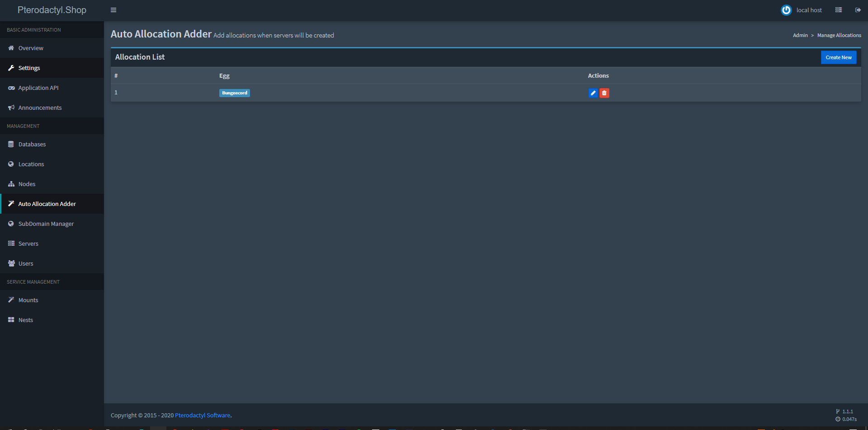The width and height of the screenshot is (868, 430).
Task: Click the Bungeecord egg label
Action: tap(234, 93)
